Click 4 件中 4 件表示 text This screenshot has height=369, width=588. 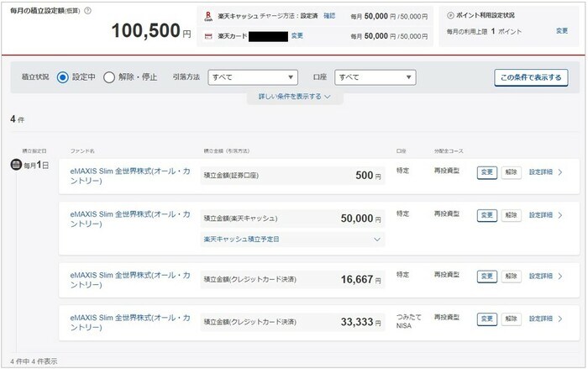coord(34,361)
